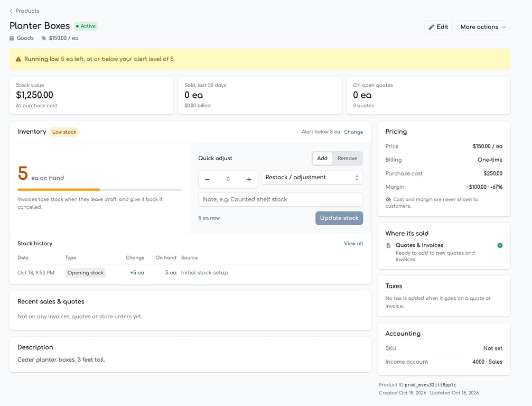Click the Price value $150.00 / ea
532x406 pixels.
[487, 146]
